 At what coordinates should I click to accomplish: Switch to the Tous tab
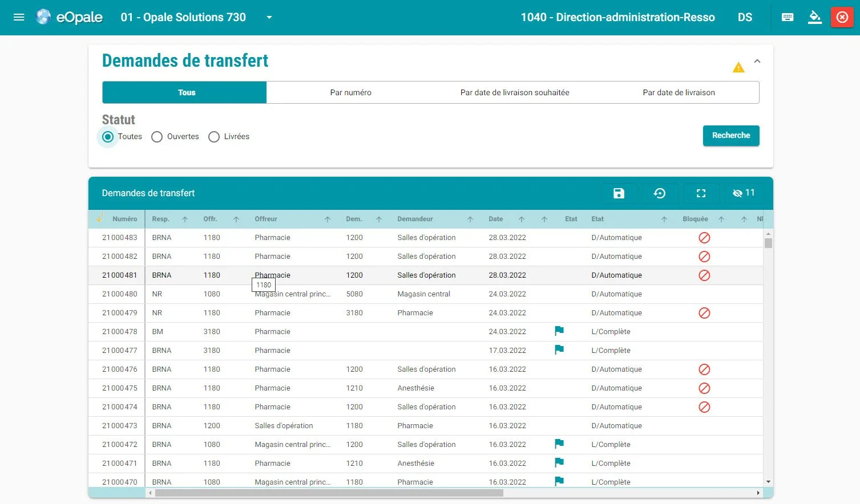[x=184, y=92]
